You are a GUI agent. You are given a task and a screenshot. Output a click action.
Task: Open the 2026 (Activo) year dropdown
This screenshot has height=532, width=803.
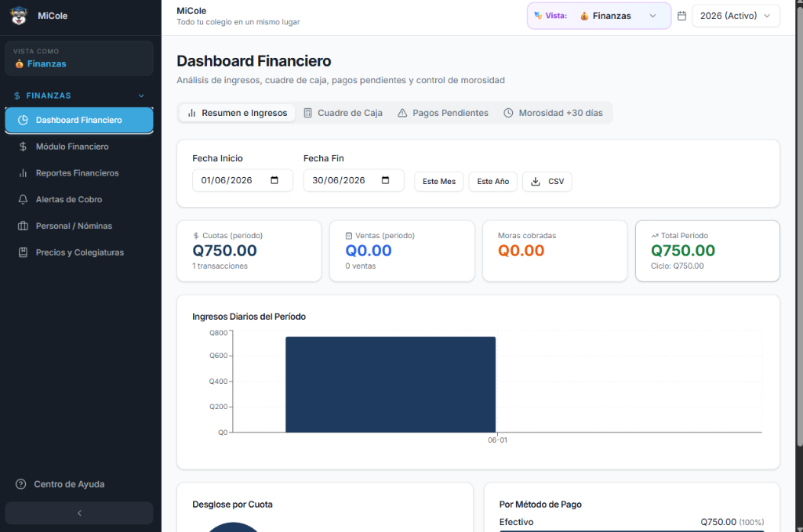click(x=736, y=16)
